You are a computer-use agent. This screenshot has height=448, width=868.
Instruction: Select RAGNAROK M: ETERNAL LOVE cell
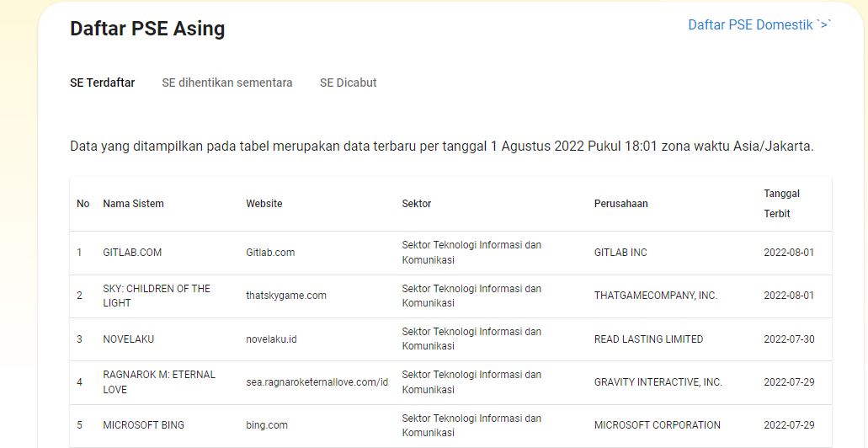(159, 382)
